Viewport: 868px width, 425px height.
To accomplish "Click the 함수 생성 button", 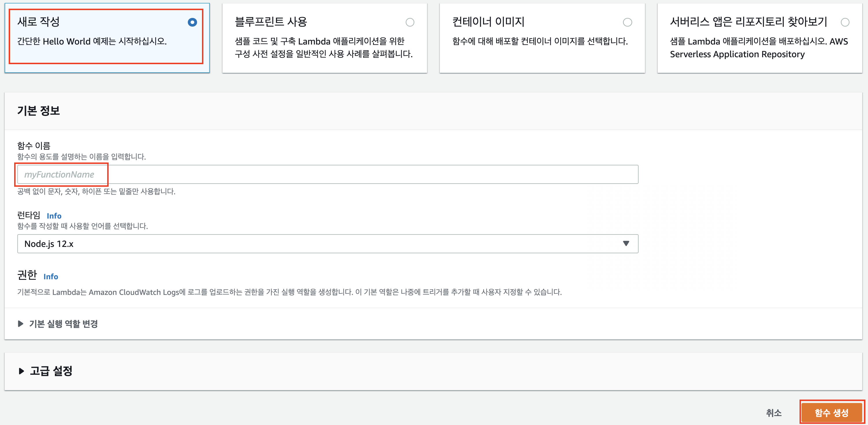I will click(x=831, y=413).
